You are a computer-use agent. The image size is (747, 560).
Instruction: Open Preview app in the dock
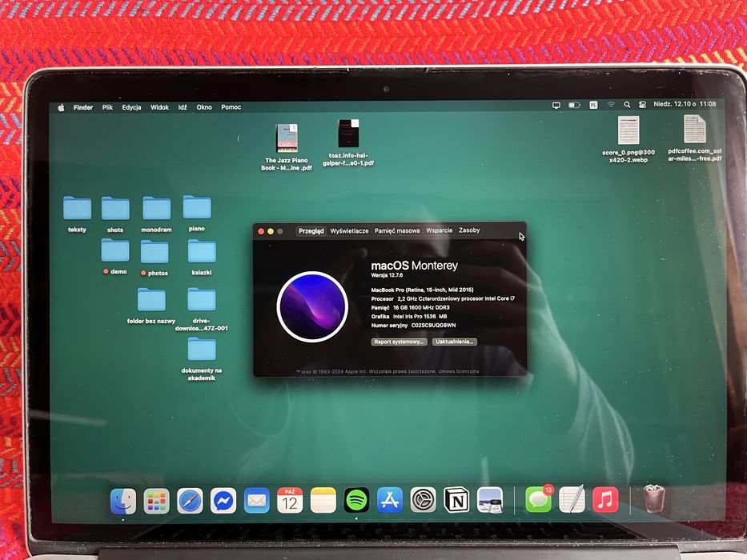(490, 500)
